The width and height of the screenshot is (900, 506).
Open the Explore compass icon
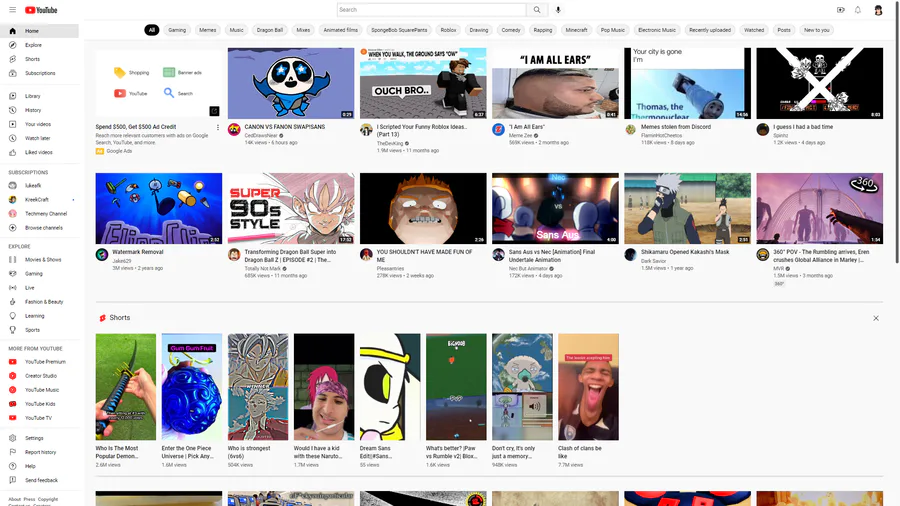tap(13, 45)
